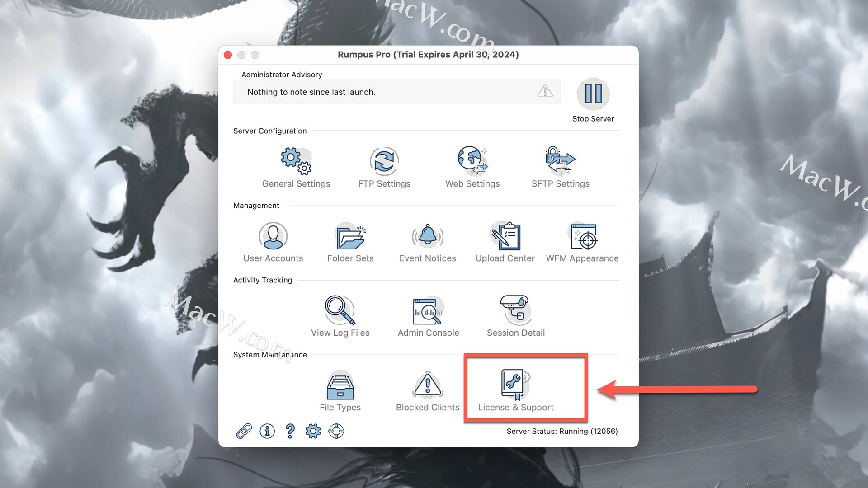The image size is (868, 488).
Task: Click the 'Server Status: Running (12056)' text
Action: 562,431
